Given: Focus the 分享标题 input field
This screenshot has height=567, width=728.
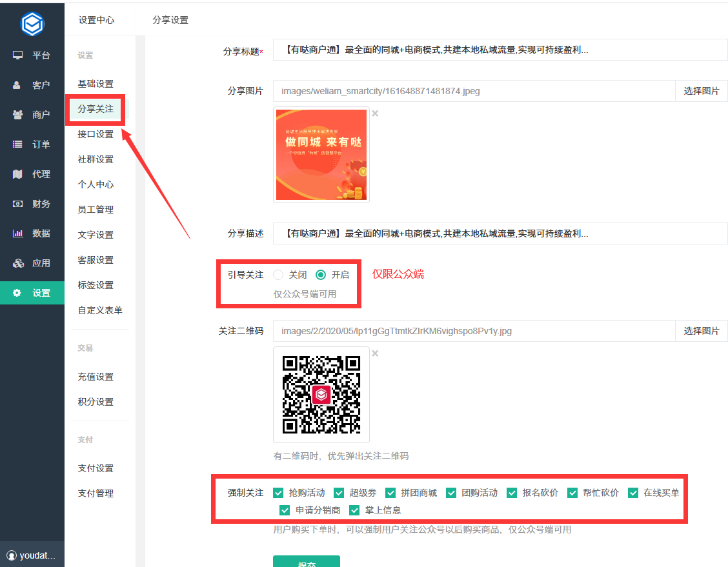Looking at the screenshot, I should click(500, 50).
